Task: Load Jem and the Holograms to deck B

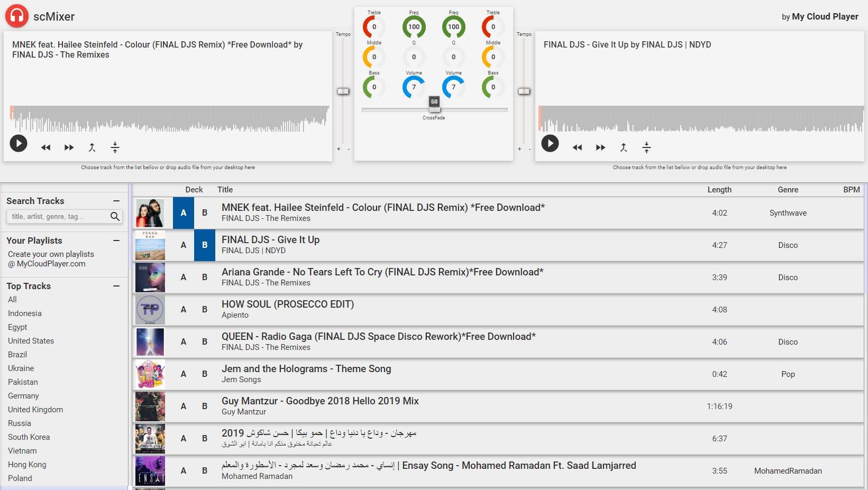Action: 205,374
